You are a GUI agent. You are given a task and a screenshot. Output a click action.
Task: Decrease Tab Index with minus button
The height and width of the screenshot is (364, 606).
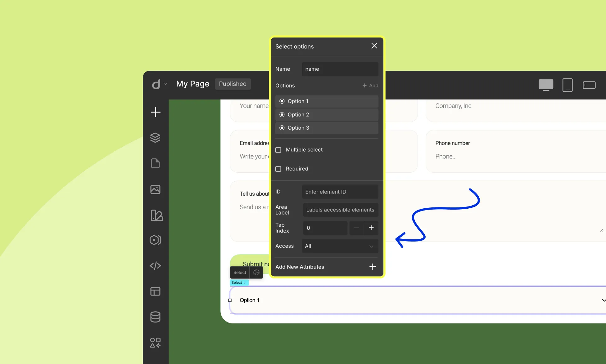(x=356, y=228)
